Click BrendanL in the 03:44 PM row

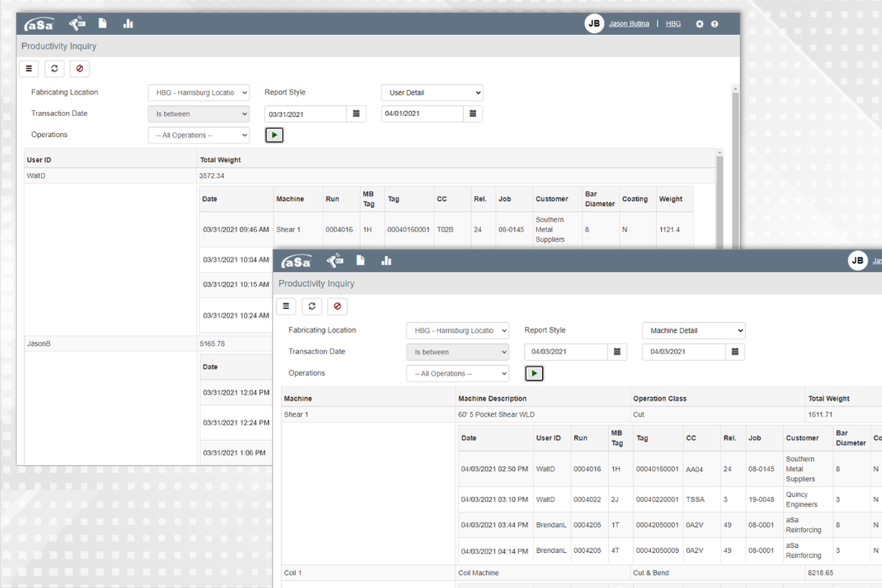(x=551, y=525)
